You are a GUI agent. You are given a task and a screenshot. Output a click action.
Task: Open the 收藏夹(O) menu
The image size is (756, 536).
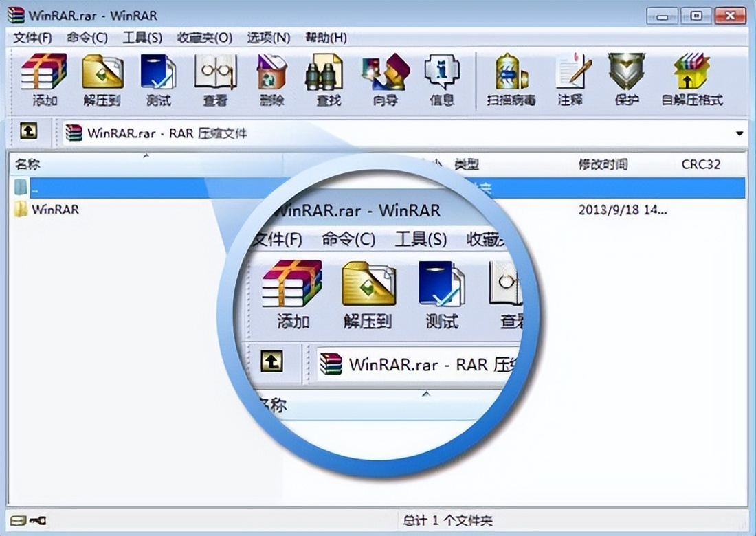coord(205,38)
